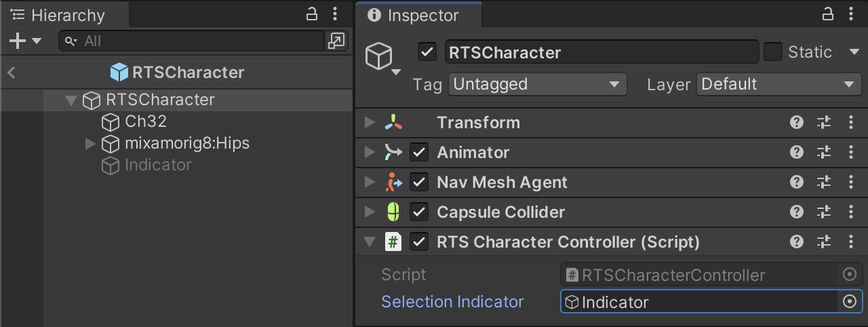The width and height of the screenshot is (868, 327).
Task: Switch to the Inspector tab
Action: pyautogui.click(x=415, y=15)
